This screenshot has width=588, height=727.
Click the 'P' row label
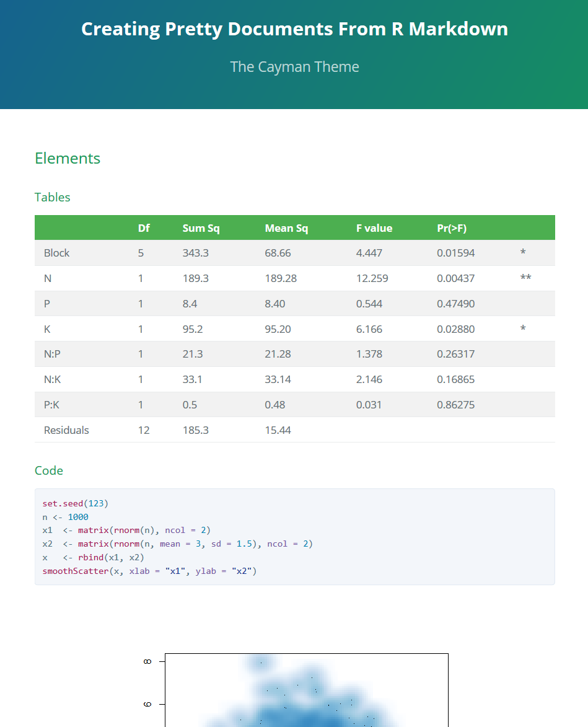[x=47, y=304]
